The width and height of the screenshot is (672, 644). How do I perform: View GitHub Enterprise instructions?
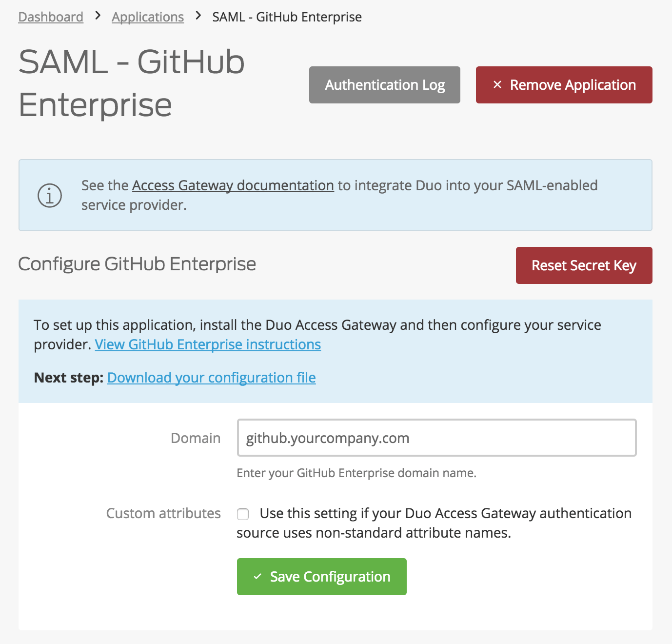tap(208, 344)
